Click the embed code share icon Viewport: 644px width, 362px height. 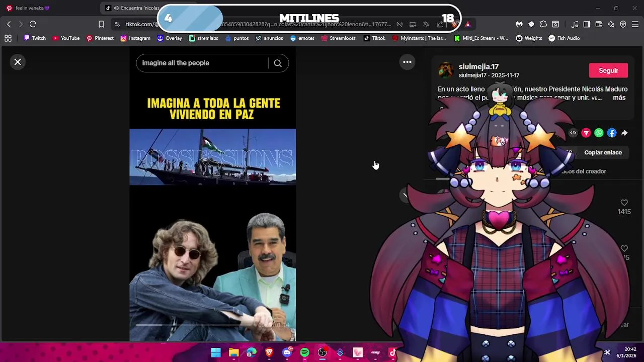point(573,133)
